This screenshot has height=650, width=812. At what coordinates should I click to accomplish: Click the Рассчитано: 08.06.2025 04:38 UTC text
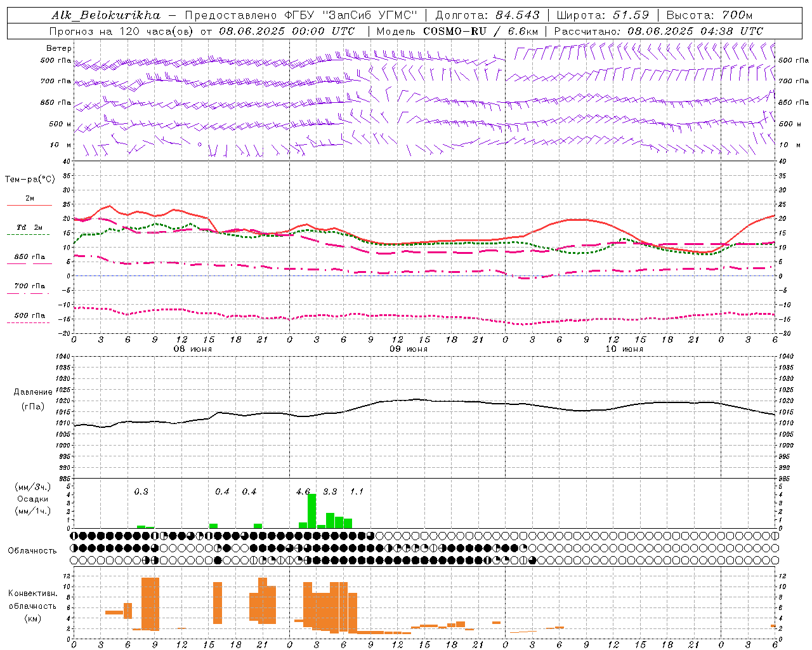(x=658, y=31)
